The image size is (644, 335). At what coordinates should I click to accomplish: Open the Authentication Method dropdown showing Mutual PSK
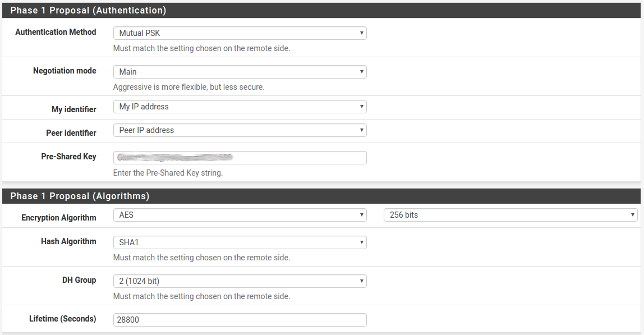click(240, 33)
